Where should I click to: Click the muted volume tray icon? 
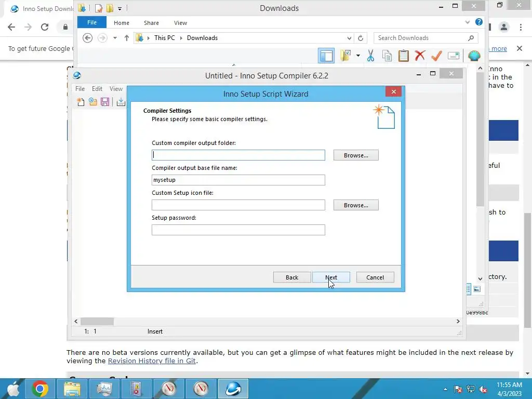point(483,389)
